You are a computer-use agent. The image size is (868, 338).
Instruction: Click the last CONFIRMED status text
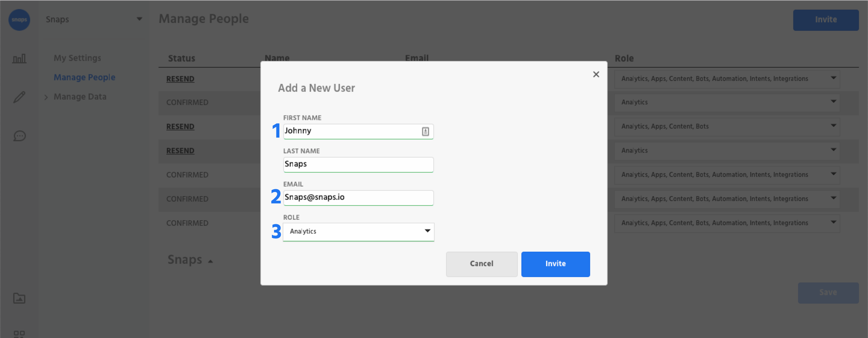(x=187, y=223)
